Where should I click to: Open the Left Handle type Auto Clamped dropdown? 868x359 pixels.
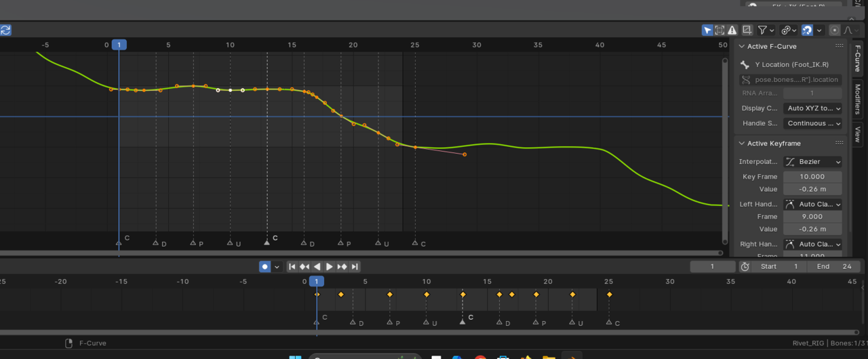pos(812,204)
